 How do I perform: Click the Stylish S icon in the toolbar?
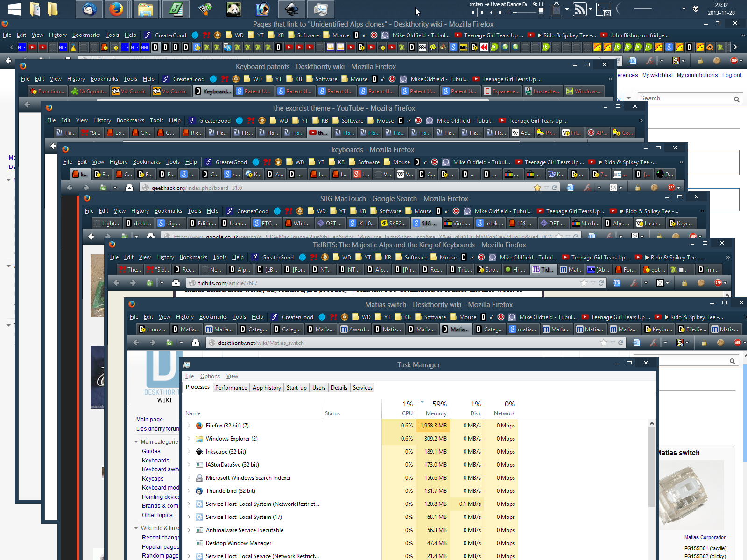tap(680, 343)
